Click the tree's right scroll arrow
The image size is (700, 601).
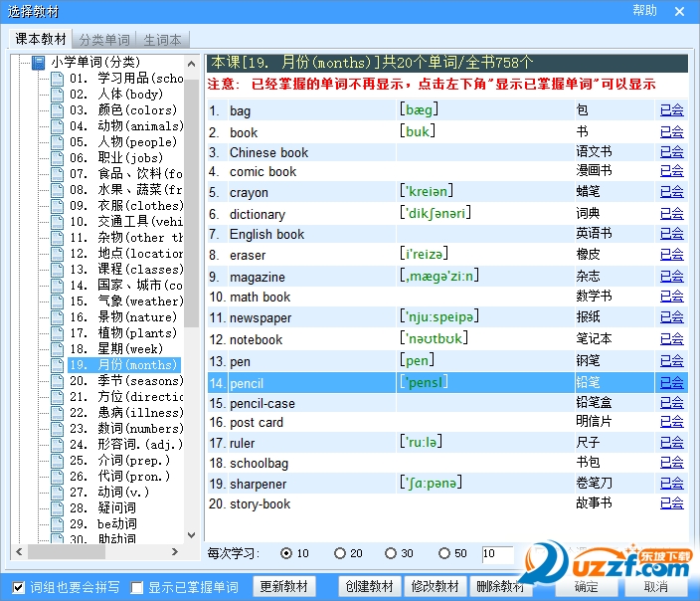pyautogui.click(x=175, y=552)
